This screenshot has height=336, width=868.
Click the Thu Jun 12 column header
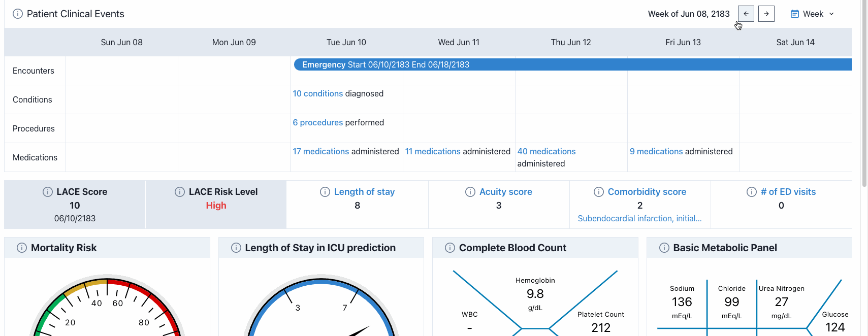(571, 42)
